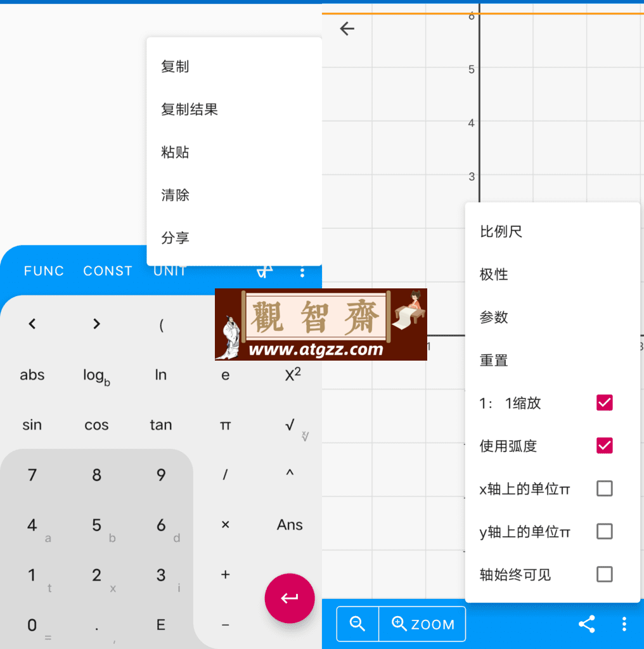Enable 轴始终可见 checkbox
Image resolution: width=644 pixels, height=649 pixels.
(604, 574)
